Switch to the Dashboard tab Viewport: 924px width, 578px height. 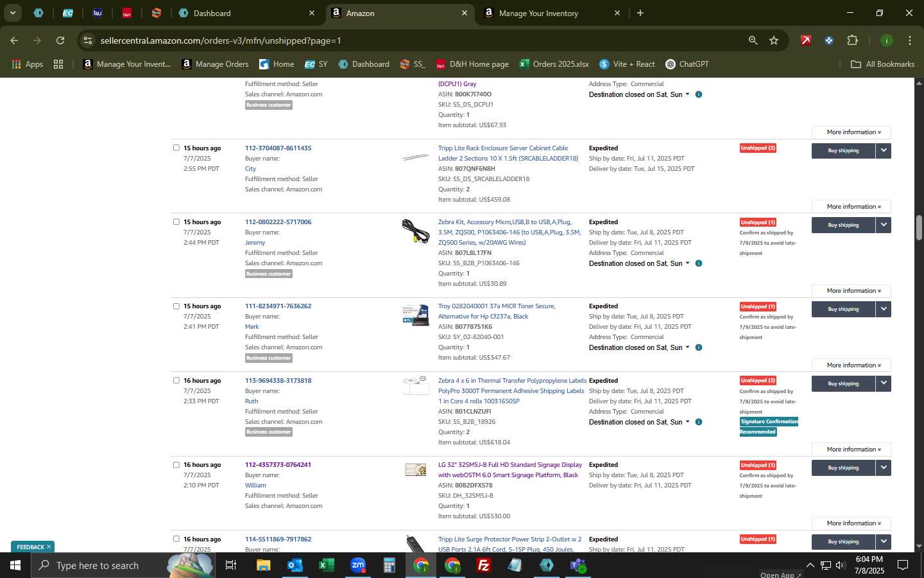tap(247, 13)
